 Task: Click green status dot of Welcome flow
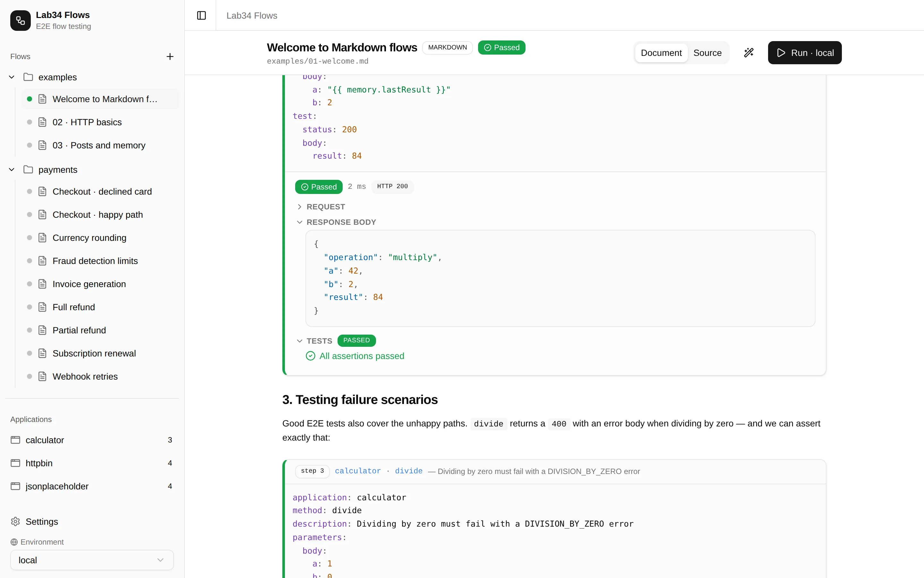pos(30,99)
